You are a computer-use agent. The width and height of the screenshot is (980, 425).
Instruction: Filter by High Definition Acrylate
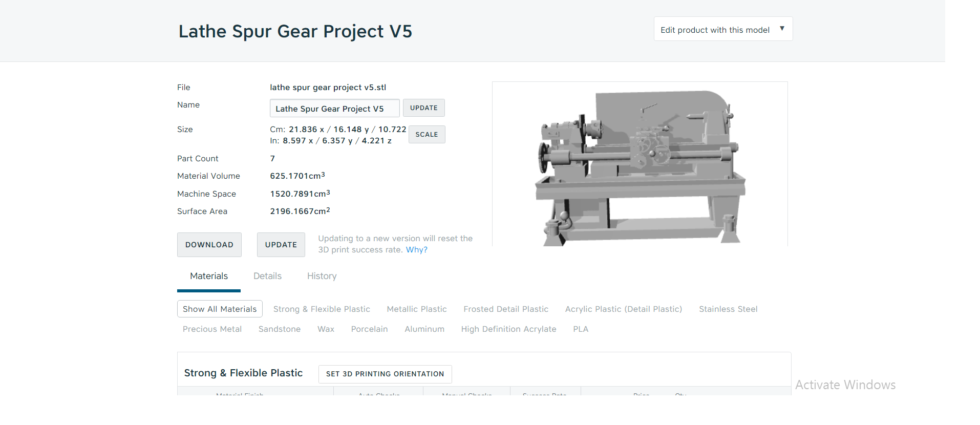[x=508, y=329]
